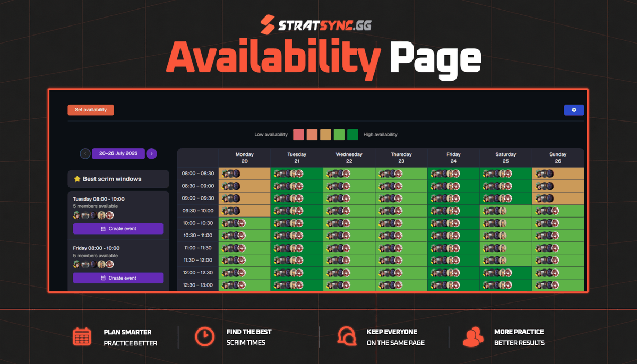Click the orange availability legend swatch
The height and width of the screenshot is (364, 637).
[312, 134]
